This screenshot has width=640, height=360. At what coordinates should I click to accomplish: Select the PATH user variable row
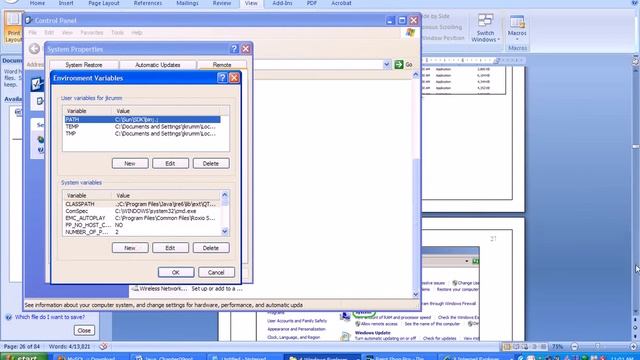point(142,120)
